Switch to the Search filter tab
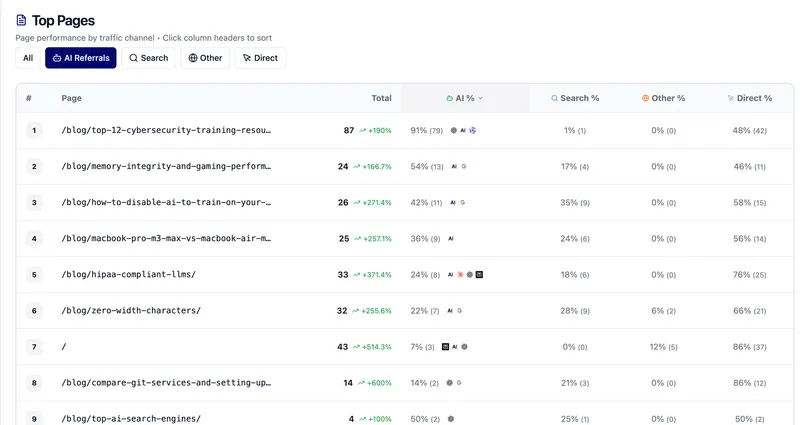Image resolution: width=800 pixels, height=425 pixels. (148, 58)
